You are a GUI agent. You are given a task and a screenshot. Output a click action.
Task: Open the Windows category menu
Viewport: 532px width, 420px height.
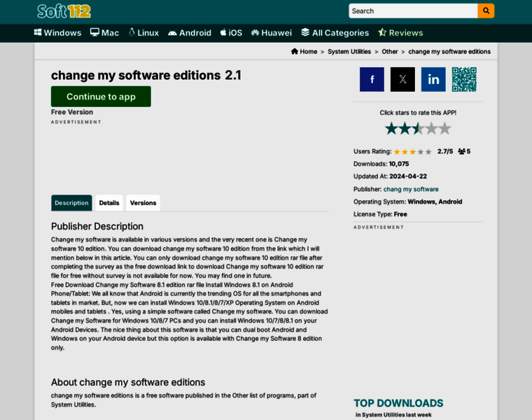[57, 33]
